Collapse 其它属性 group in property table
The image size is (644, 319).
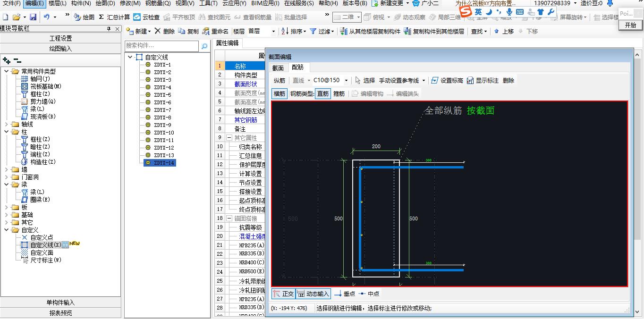point(229,138)
